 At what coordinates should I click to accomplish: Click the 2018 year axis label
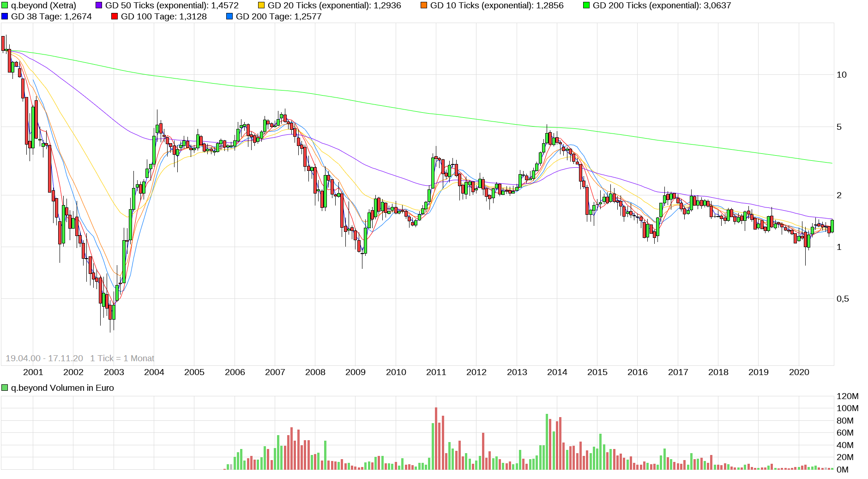(x=718, y=372)
